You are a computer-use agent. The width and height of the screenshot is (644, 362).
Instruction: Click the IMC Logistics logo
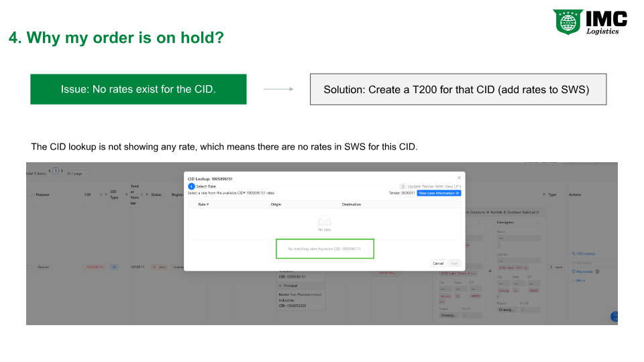[x=590, y=22]
